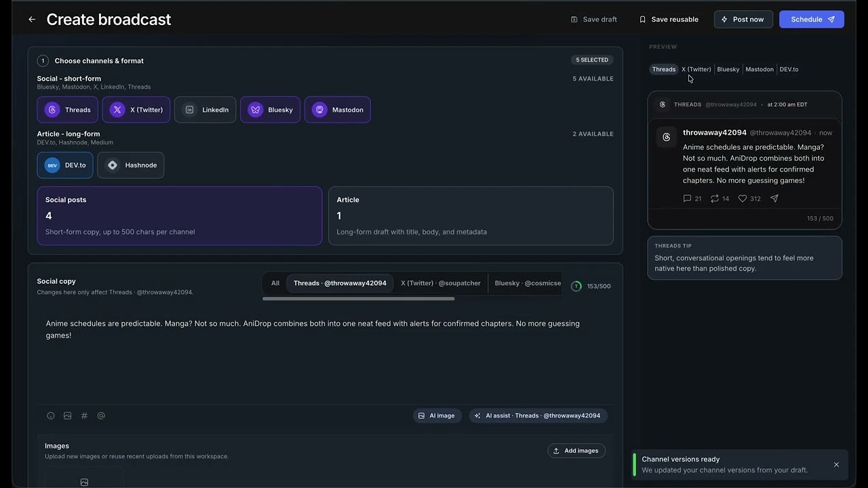Select the Social posts card
The width and height of the screenshot is (868, 488).
point(179,216)
